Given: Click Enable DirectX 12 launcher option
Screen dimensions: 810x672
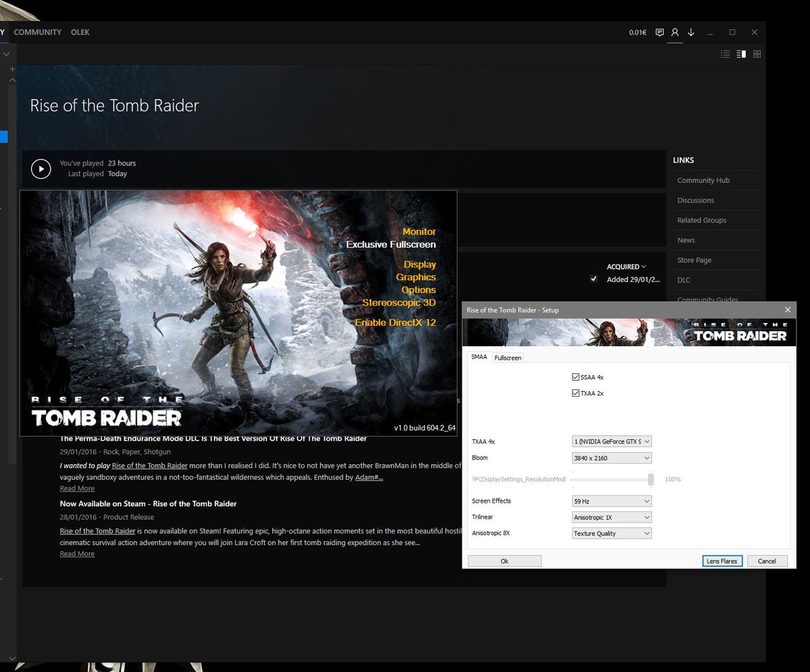Looking at the screenshot, I should [x=396, y=323].
